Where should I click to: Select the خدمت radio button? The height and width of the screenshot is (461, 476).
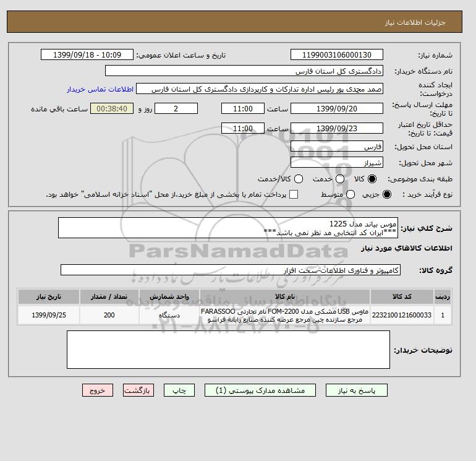(x=340, y=179)
